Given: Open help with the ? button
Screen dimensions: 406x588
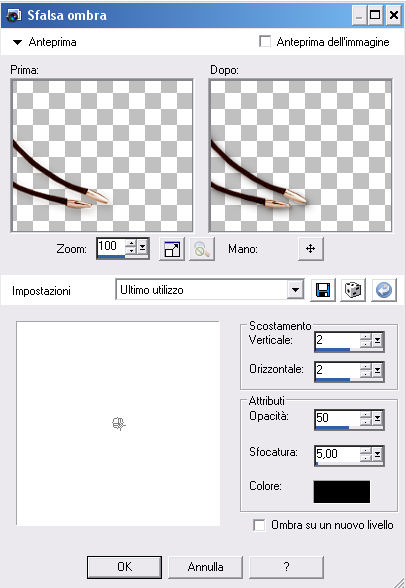Looking at the screenshot, I should 286,567.
